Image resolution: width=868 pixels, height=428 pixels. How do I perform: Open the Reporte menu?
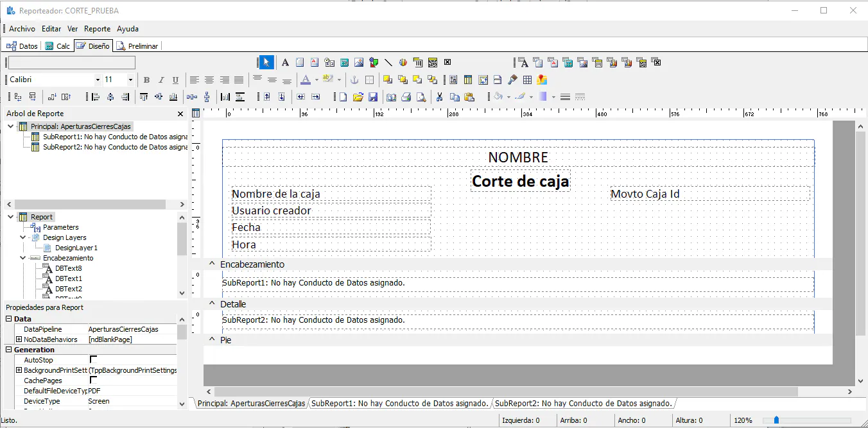[x=97, y=29]
